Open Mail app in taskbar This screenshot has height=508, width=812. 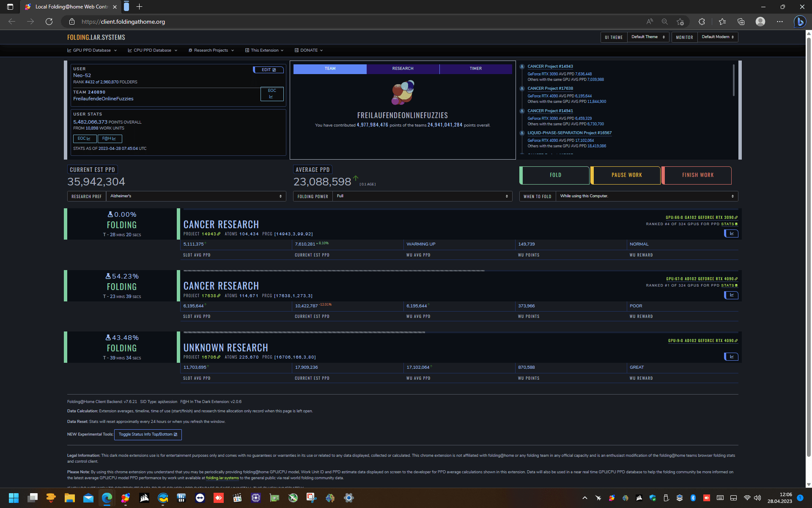click(x=88, y=498)
